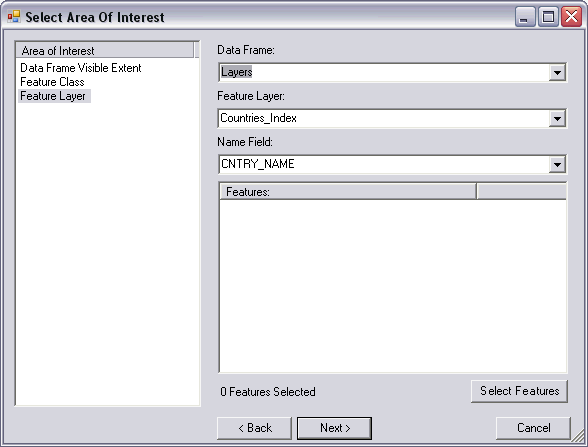The height and width of the screenshot is (447, 588).
Task: Click the blank header next to Features
Action: 522,192
